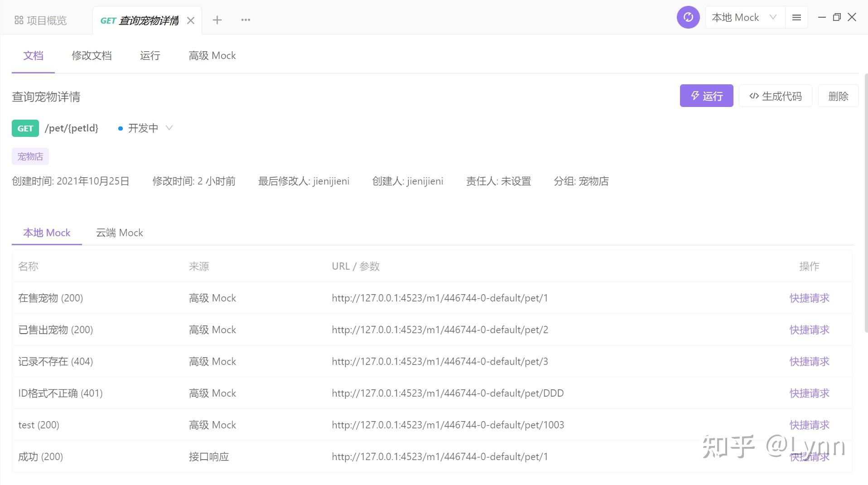Viewport: 868px width, 485px height.
Task: Open a new tab with the plus icon
Action: pyautogui.click(x=217, y=20)
